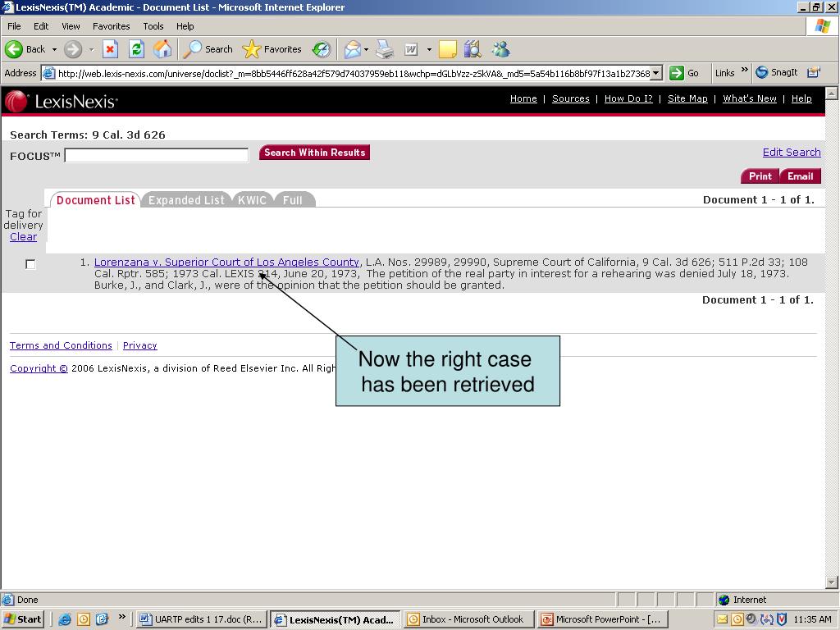The width and height of the screenshot is (840, 630).
Task: Click the Clear tags link
Action: click(x=23, y=237)
